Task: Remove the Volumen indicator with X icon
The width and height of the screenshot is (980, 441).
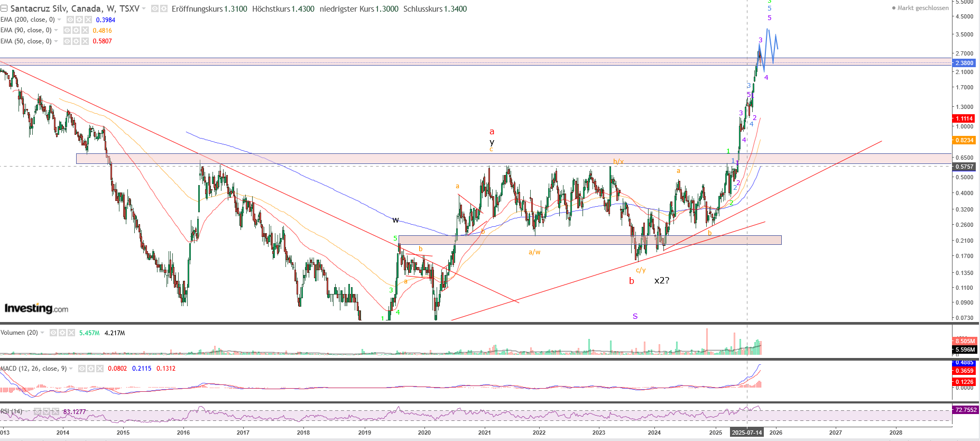Action: click(x=71, y=333)
